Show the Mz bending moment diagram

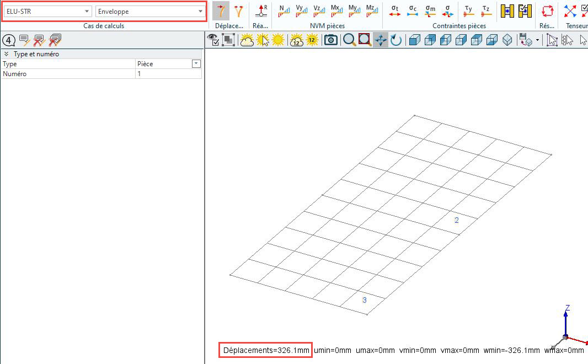[371, 10]
